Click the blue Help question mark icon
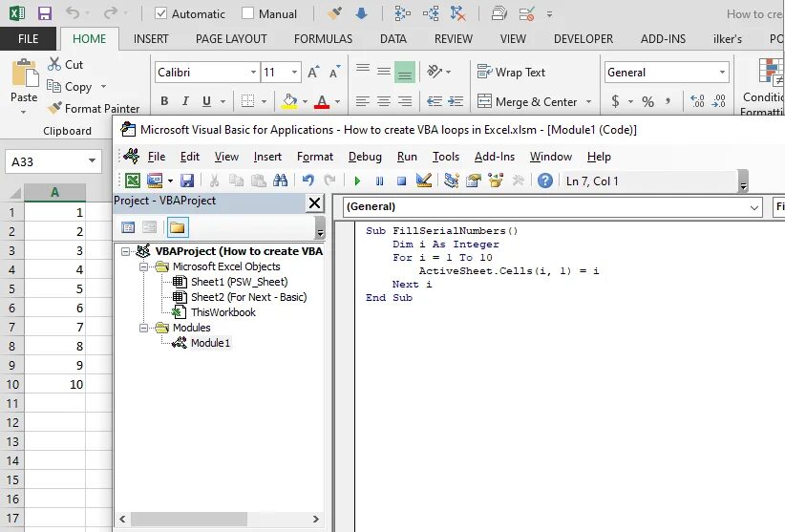Screen dimensions: 785x532 click(x=544, y=181)
